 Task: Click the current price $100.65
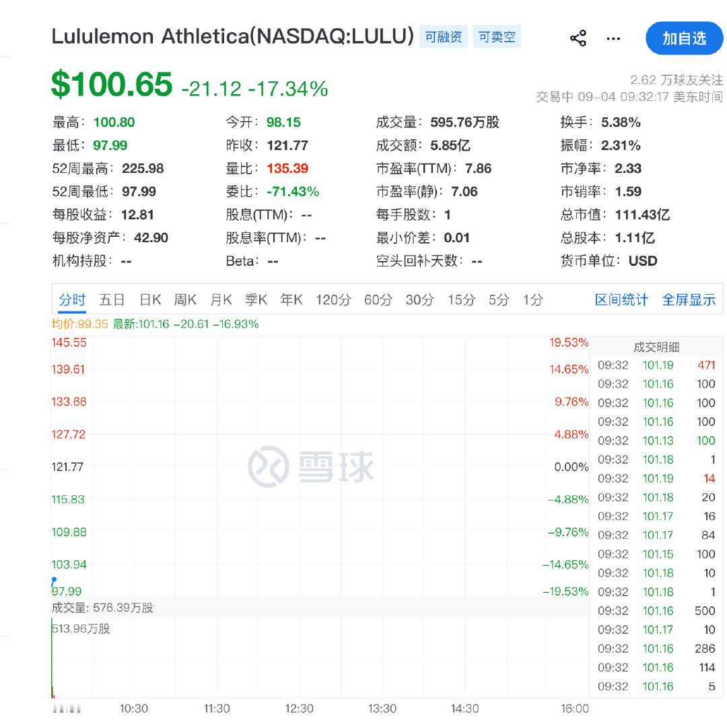pos(112,84)
